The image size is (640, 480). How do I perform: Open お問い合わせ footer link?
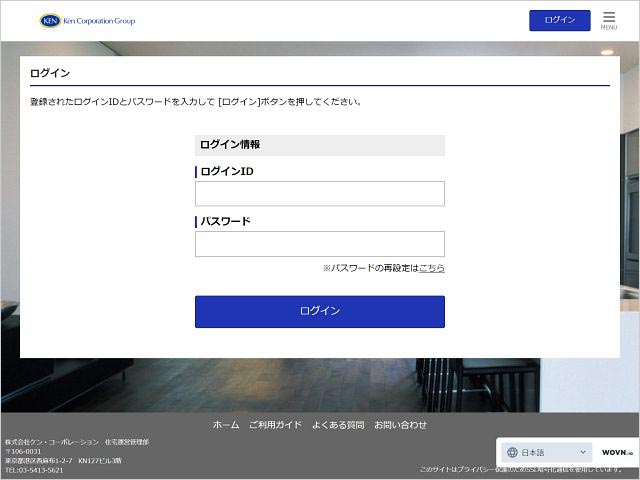tap(400, 425)
